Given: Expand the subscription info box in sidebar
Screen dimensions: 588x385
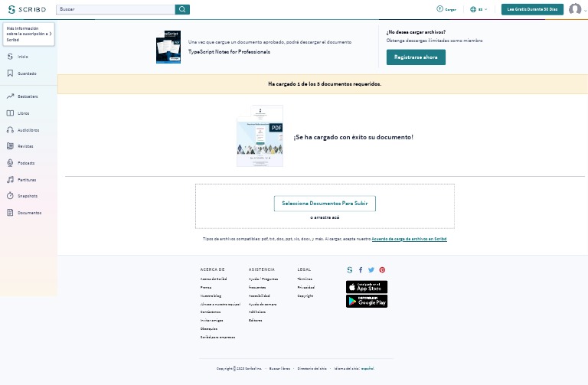Looking at the screenshot, I should tap(29, 34).
